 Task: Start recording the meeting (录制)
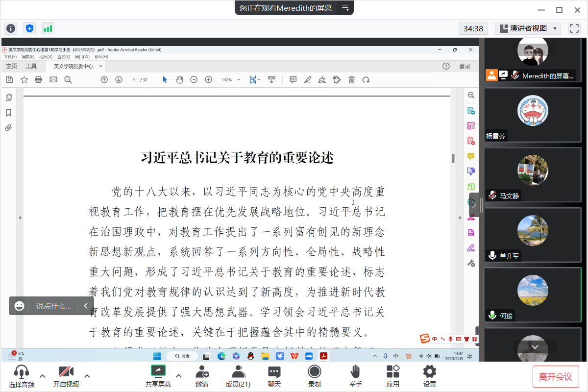point(314,376)
